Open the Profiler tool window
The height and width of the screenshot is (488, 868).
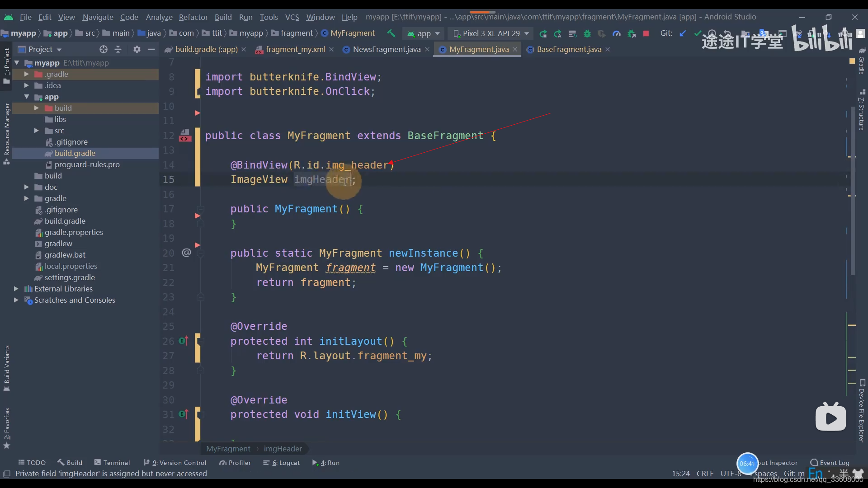pyautogui.click(x=235, y=463)
